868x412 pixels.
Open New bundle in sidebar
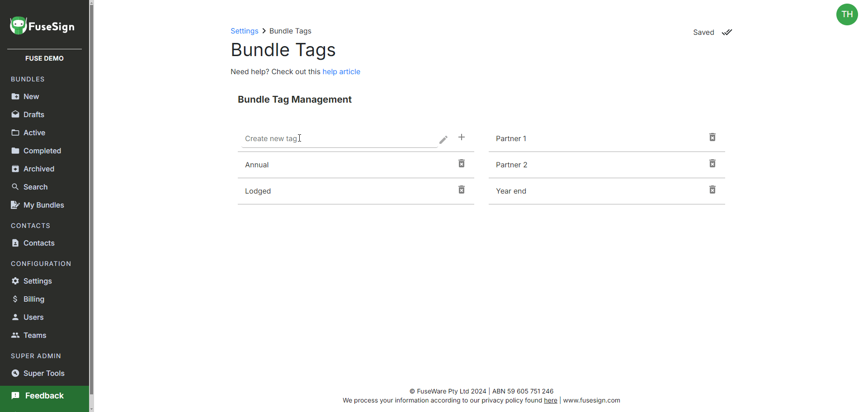click(x=31, y=97)
